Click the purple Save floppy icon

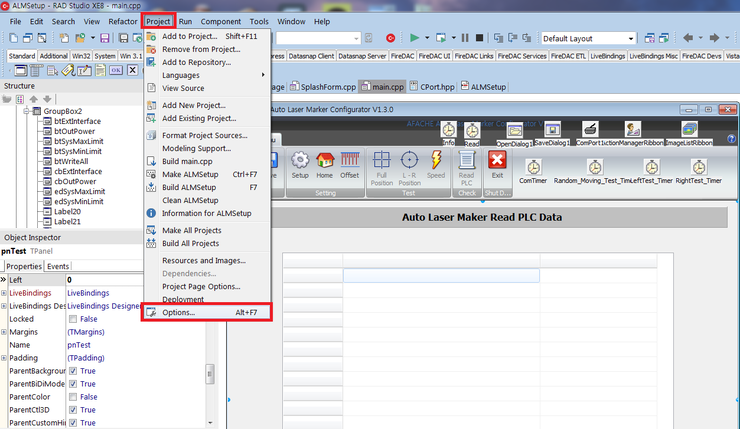coord(105,38)
